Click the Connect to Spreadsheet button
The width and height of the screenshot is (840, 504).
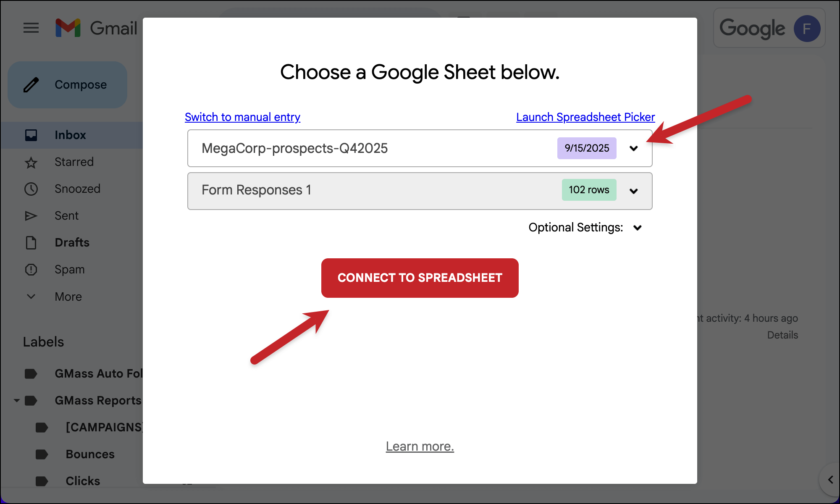tap(420, 278)
